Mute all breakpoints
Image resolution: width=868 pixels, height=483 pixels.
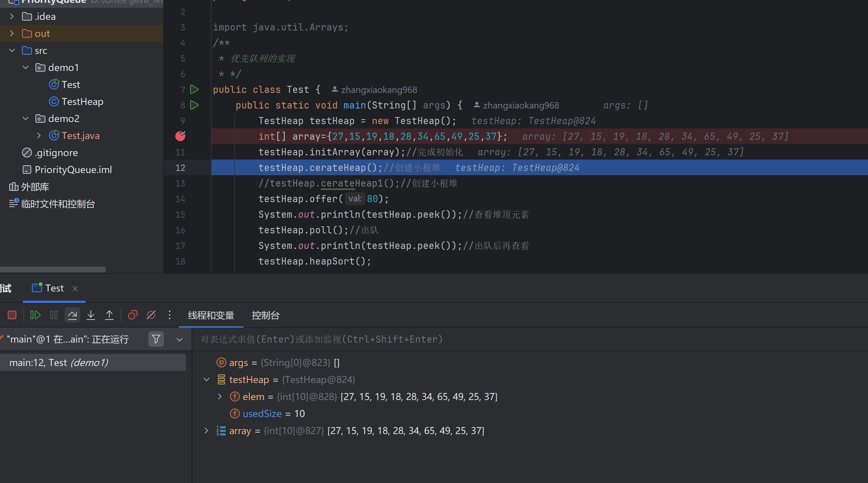pos(151,315)
